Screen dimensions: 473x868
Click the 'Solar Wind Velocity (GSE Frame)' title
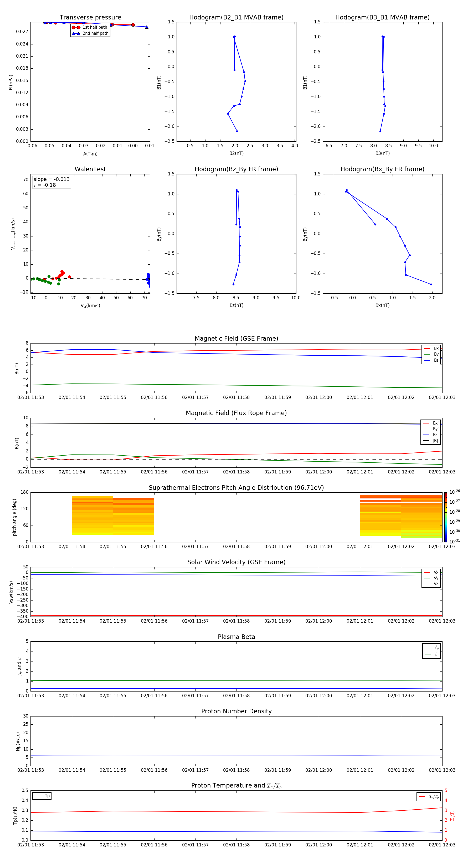click(x=236, y=562)
